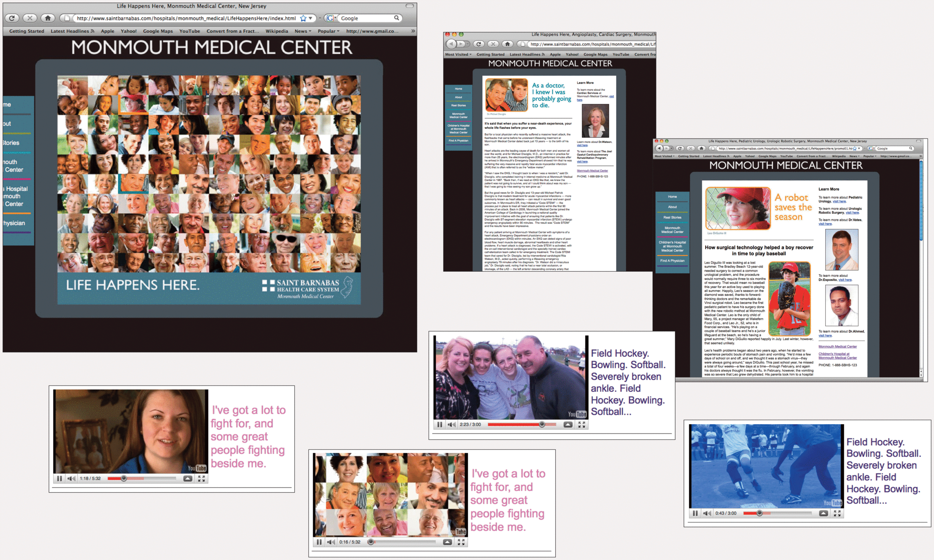Click the page icon beside the index.html address

(67, 18)
